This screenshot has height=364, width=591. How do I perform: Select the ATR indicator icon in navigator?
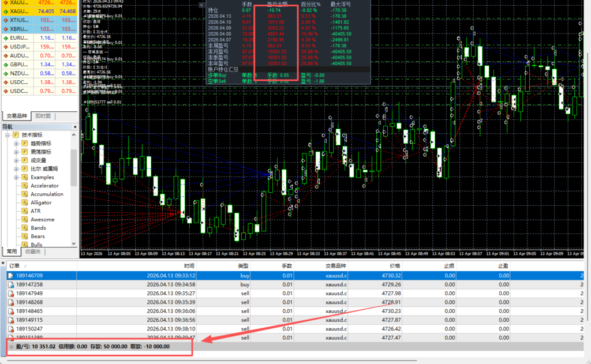click(25, 211)
